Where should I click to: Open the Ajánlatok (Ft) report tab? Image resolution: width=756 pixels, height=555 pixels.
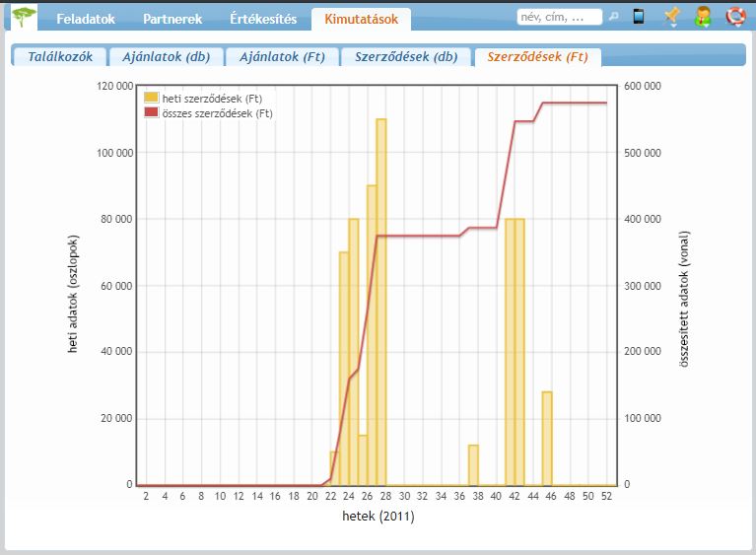point(282,56)
